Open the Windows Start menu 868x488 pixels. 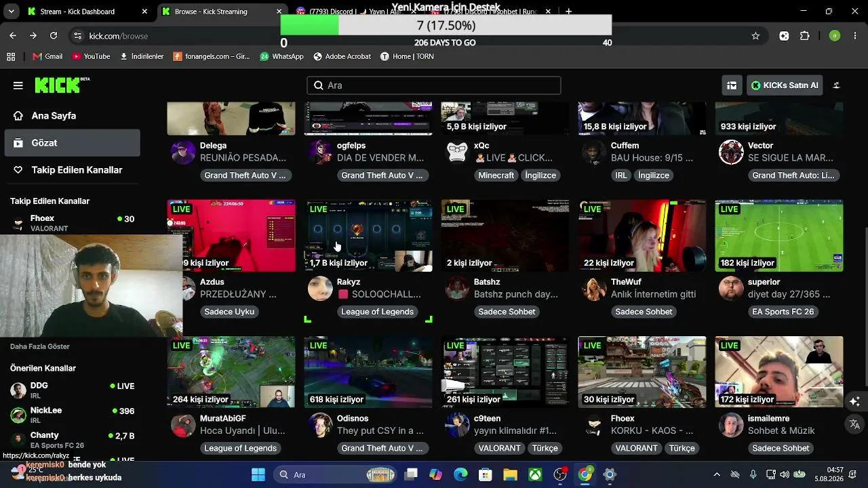[x=258, y=474]
